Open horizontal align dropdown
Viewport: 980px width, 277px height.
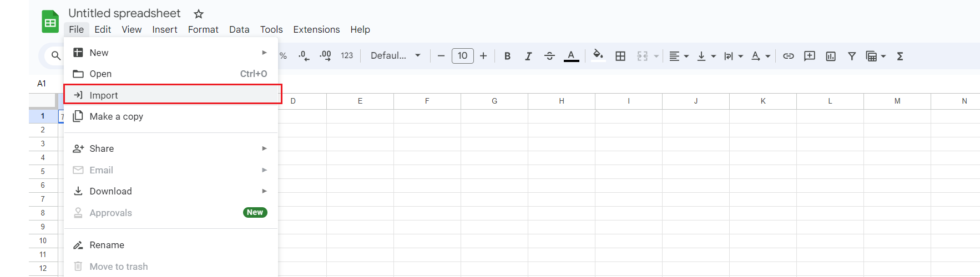tap(678, 56)
